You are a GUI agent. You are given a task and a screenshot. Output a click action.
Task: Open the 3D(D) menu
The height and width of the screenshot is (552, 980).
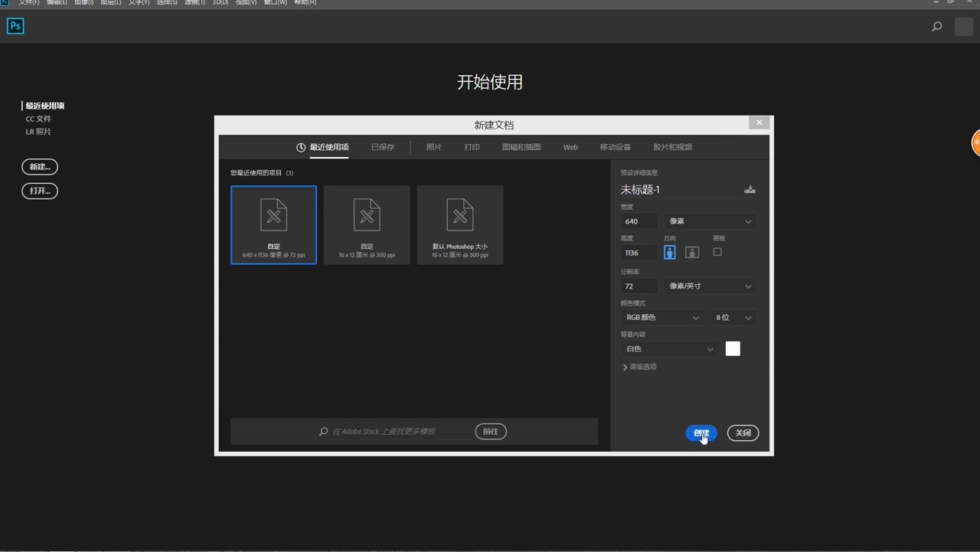pos(220,3)
